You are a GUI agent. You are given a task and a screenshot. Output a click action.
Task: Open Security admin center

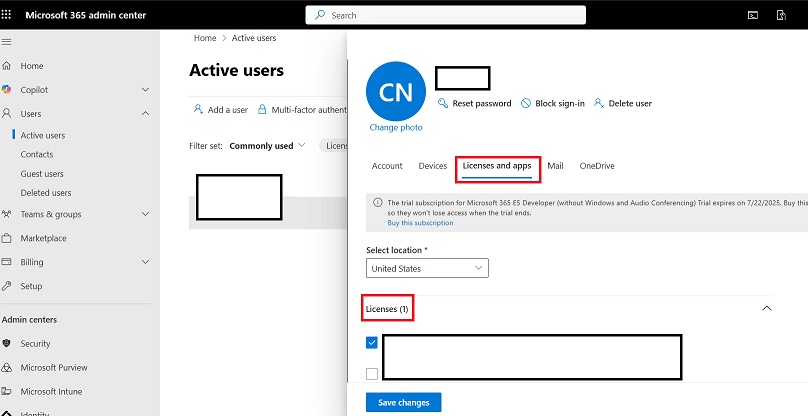click(x=36, y=343)
